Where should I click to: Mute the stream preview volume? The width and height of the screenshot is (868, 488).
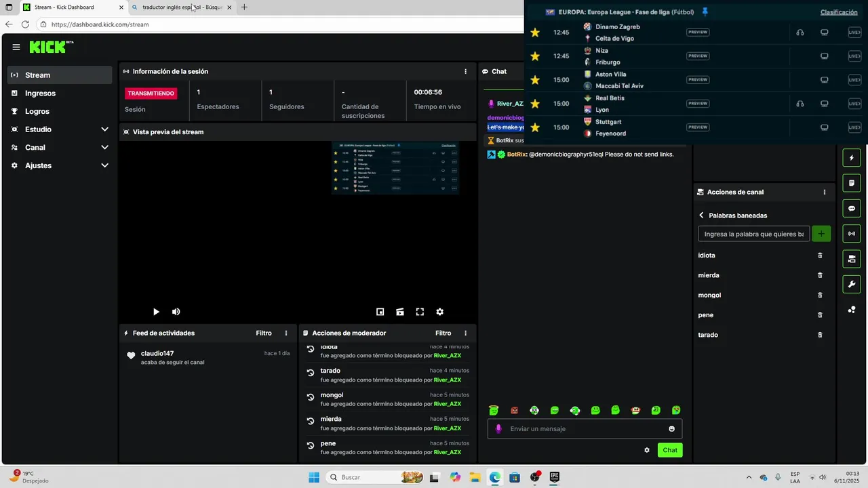176,312
